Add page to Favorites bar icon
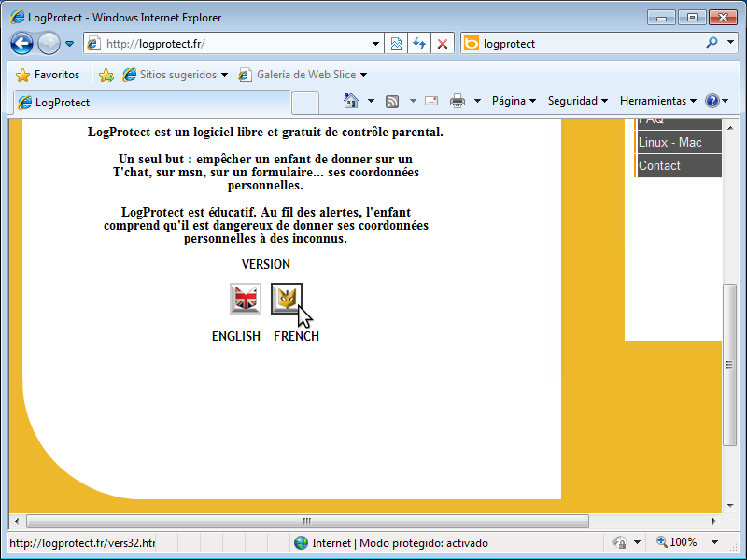The width and height of the screenshot is (747, 560). (106, 75)
